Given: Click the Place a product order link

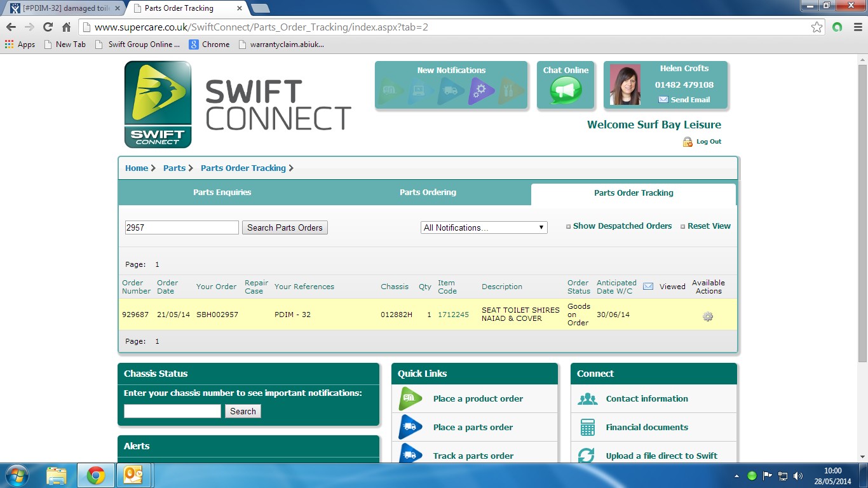Looking at the screenshot, I should (478, 399).
